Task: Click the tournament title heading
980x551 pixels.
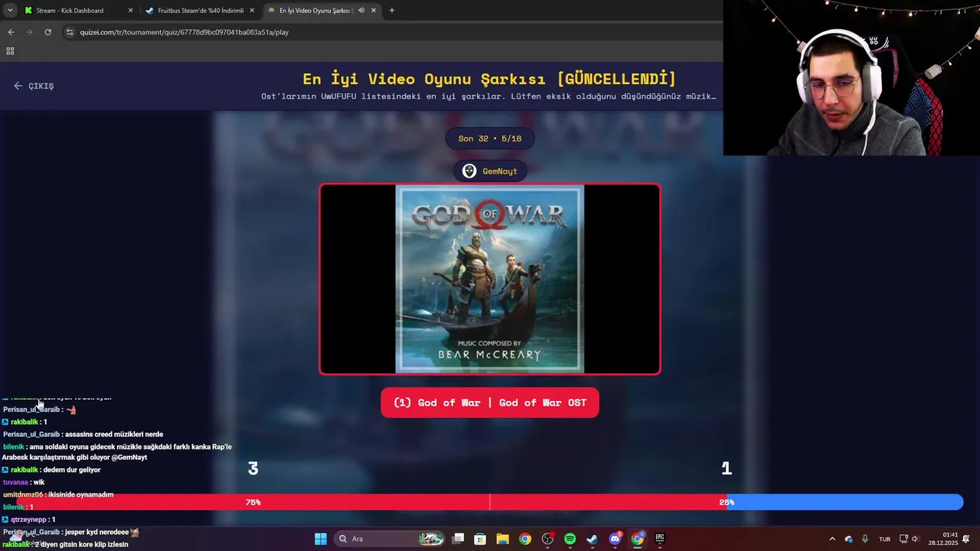Action: click(490, 79)
